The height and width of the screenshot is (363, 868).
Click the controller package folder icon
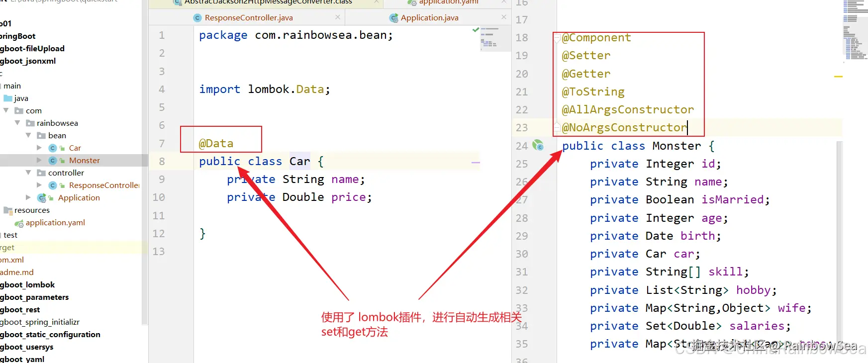point(41,173)
